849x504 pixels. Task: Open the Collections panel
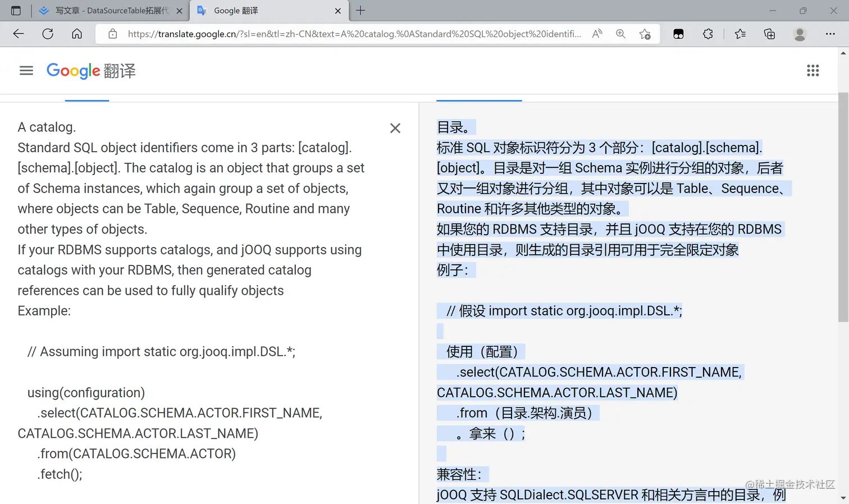point(770,34)
